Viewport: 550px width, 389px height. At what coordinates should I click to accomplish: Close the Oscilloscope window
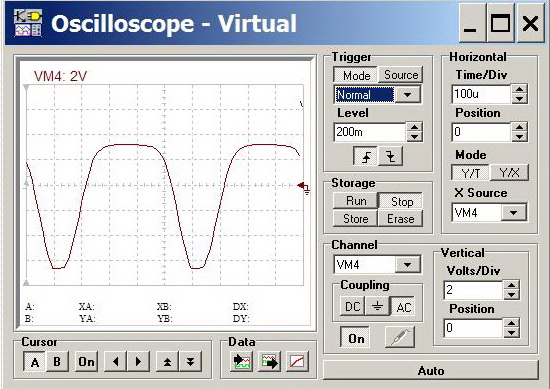pyautogui.click(x=530, y=23)
